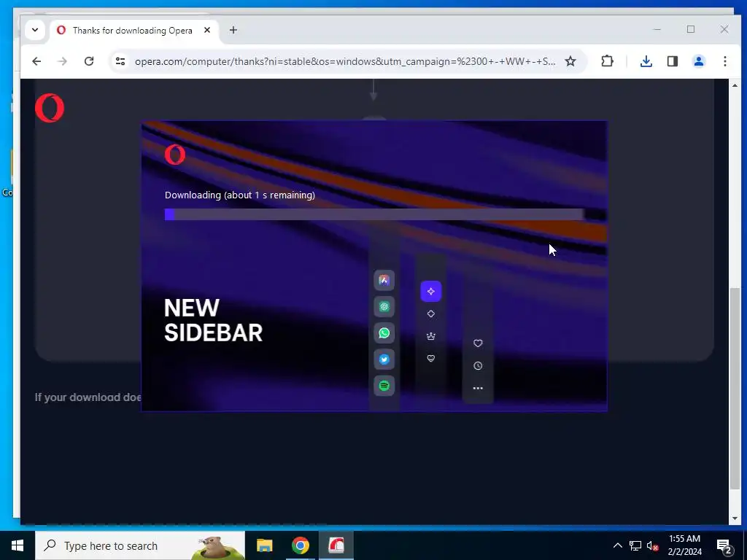Close the Thanks for downloading Opera tab
747x560 pixels.
click(x=207, y=30)
